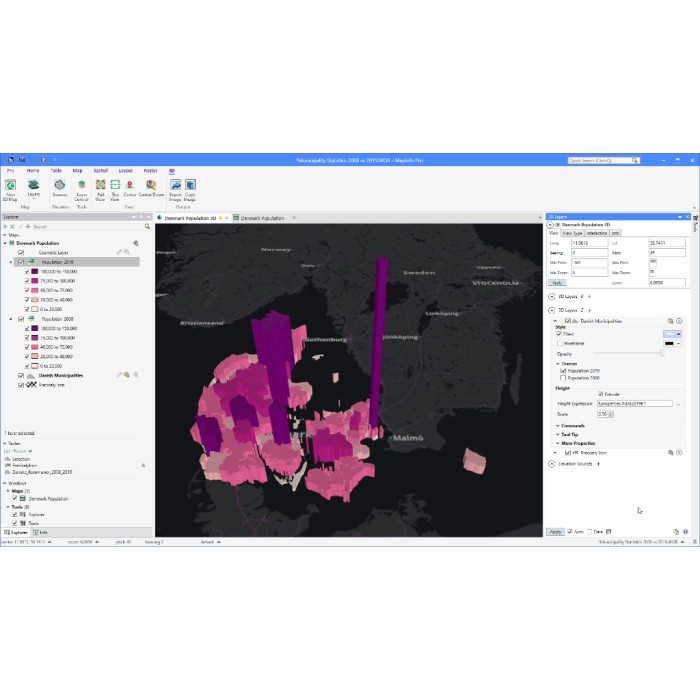Viewport: 700px width, 700px height.
Task: Open browse button beside Height Expression
Action: pyautogui.click(x=678, y=404)
